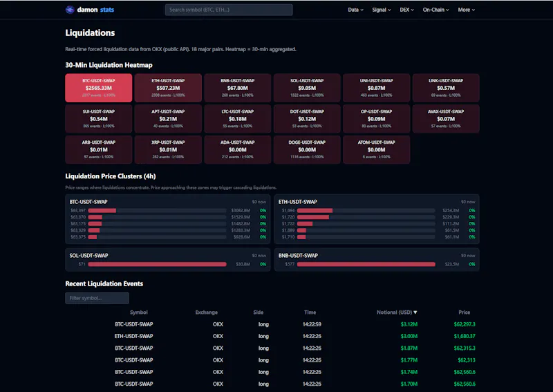The image size is (553, 392).
Task: Expand the On-Chain dropdown menu
Action: click(436, 10)
